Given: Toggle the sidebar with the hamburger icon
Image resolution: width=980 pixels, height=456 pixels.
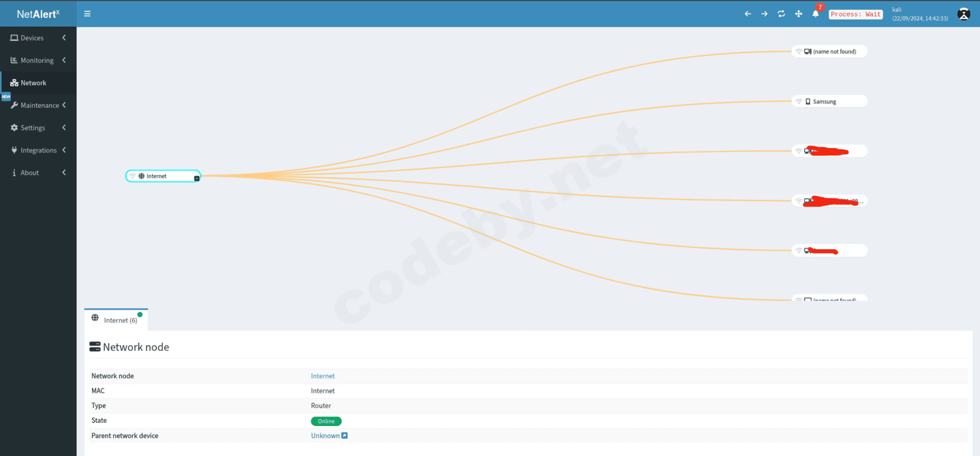Looking at the screenshot, I should (87, 13).
